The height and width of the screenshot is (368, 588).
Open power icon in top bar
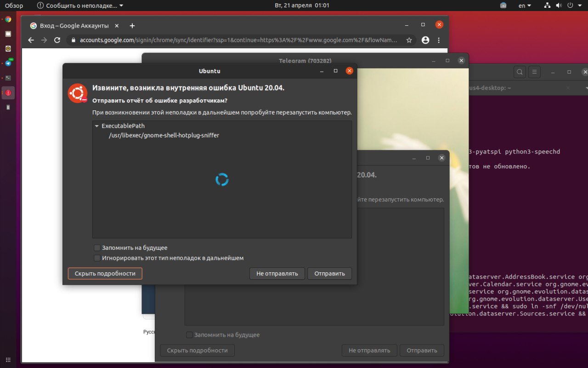pos(571,6)
